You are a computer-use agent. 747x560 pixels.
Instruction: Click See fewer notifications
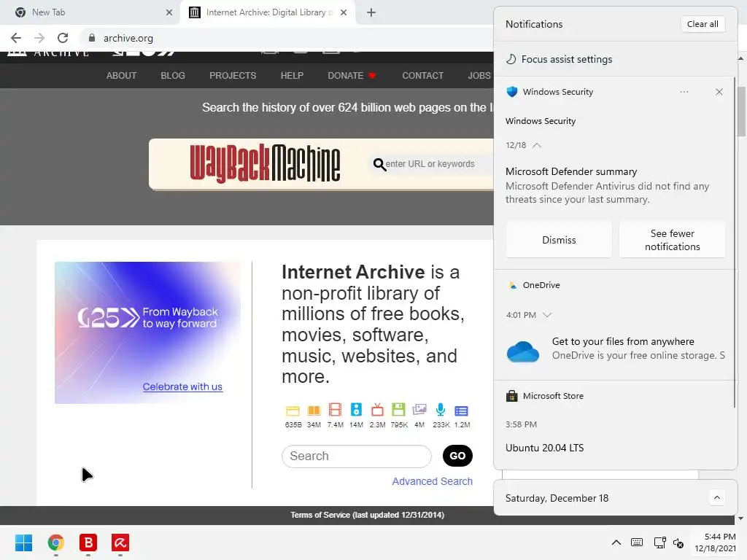coord(672,240)
